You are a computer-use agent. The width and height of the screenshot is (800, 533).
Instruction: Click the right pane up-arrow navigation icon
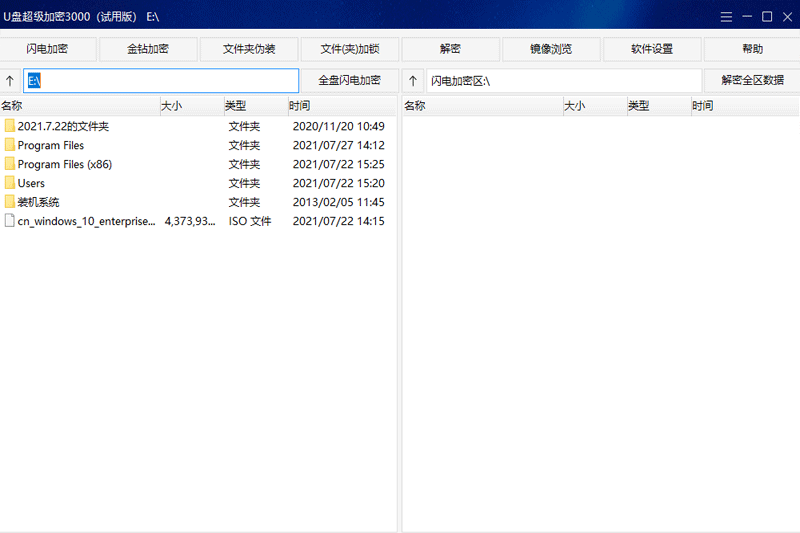(x=414, y=81)
